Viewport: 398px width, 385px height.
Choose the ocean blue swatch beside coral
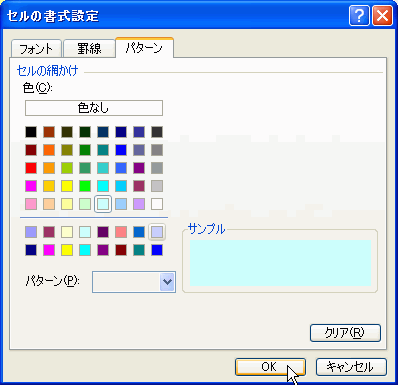pos(139,232)
